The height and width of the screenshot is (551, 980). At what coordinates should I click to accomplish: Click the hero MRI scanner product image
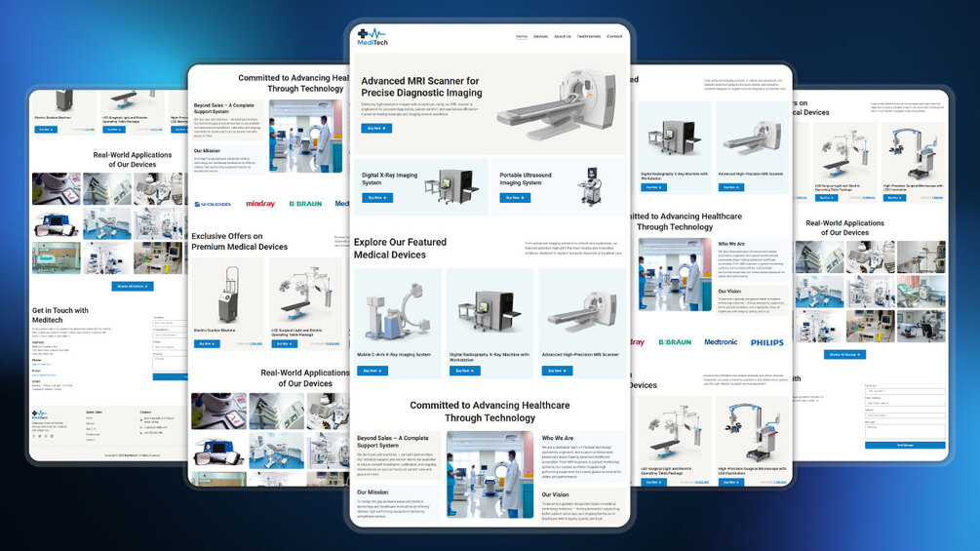tap(557, 105)
